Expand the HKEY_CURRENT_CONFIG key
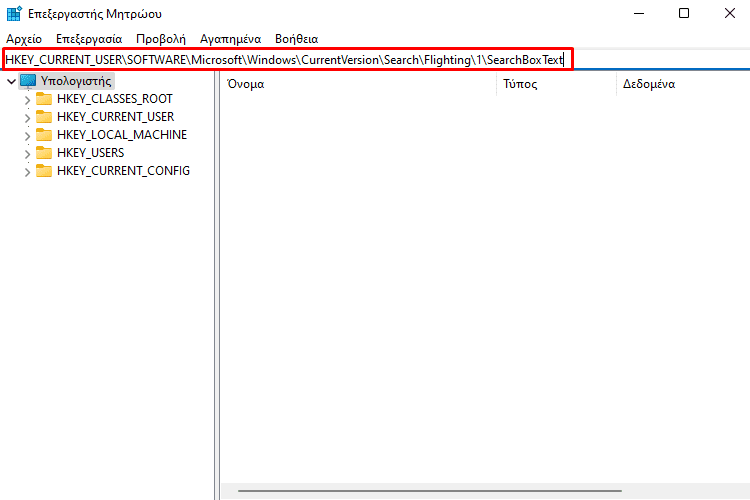The image size is (750, 500). [27, 172]
